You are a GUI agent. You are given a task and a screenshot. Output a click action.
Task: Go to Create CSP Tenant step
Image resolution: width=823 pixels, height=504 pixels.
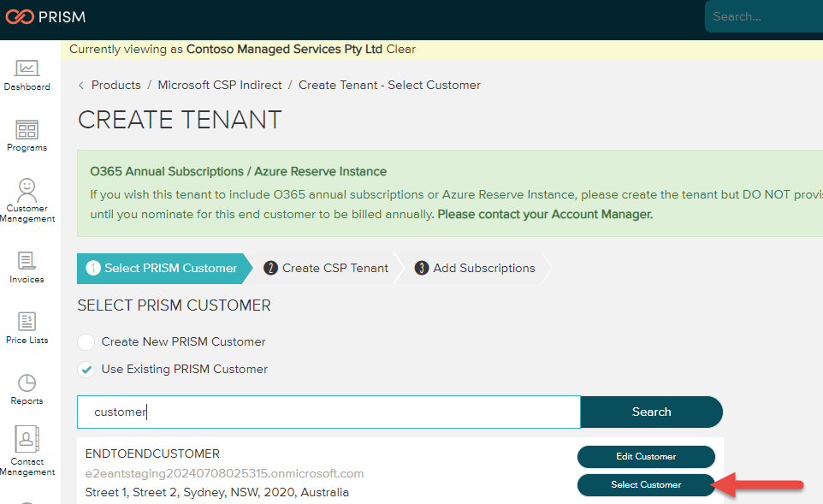pyautogui.click(x=328, y=269)
